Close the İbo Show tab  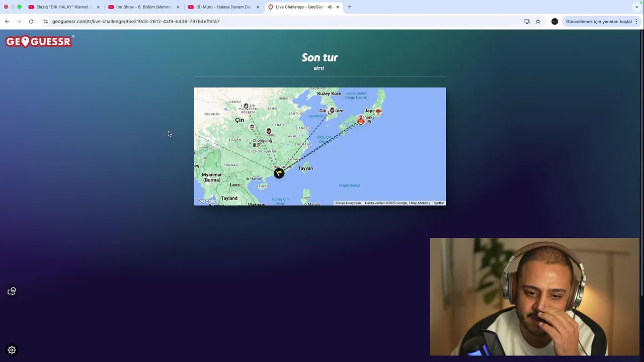click(x=178, y=7)
